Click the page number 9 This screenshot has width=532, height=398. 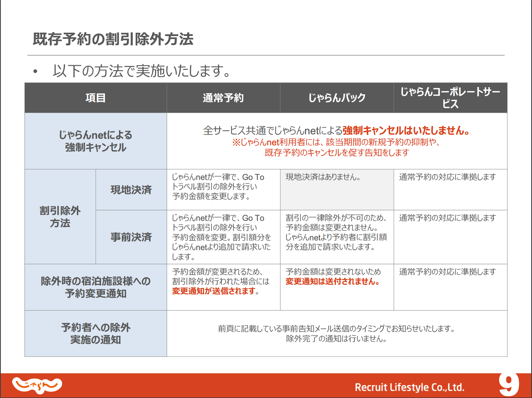click(509, 384)
